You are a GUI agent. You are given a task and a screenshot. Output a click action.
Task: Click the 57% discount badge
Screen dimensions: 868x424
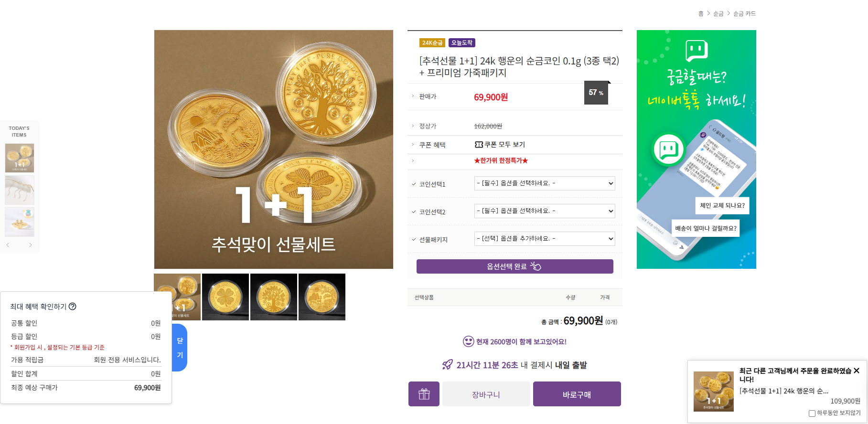pos(596,93)
